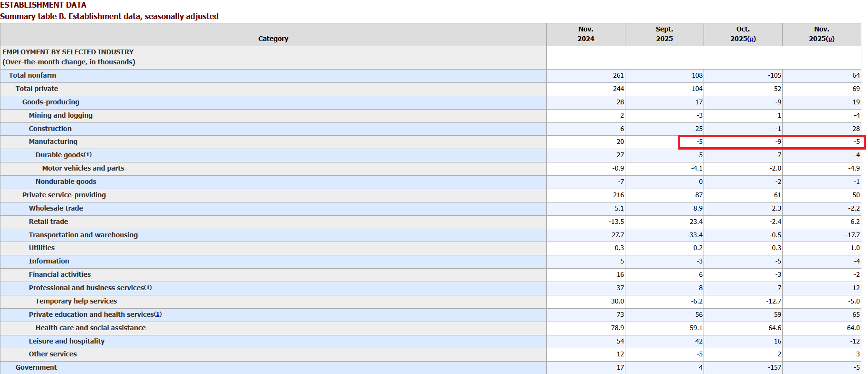The height and width of the screenshot is (374, 868).
Task: Click the "Wholesale trade" row label
Action: (x=56, y=208)
